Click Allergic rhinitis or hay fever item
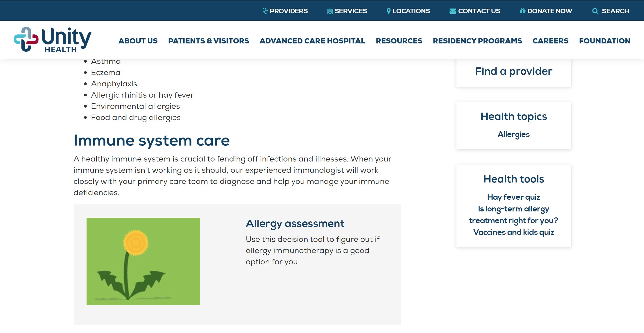The height and width of the screenshot is (333, 644). coord(142,95)
